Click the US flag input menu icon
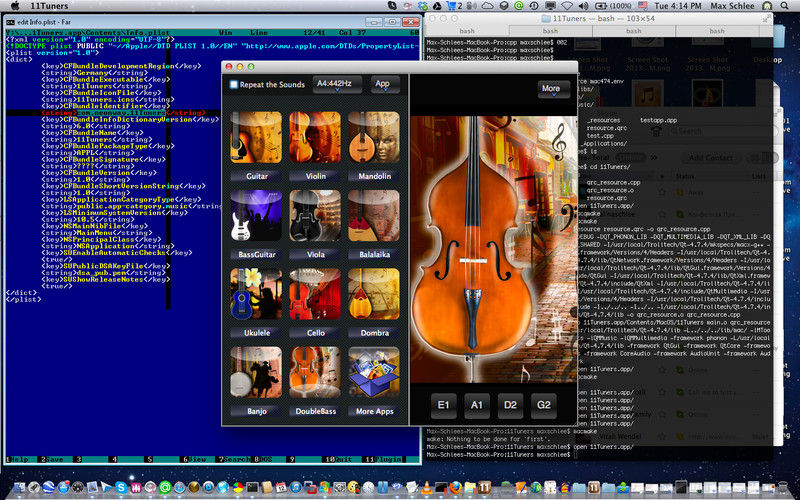This screenshot has width=800, height=500. pyautogui.click(x=642, y=6)
